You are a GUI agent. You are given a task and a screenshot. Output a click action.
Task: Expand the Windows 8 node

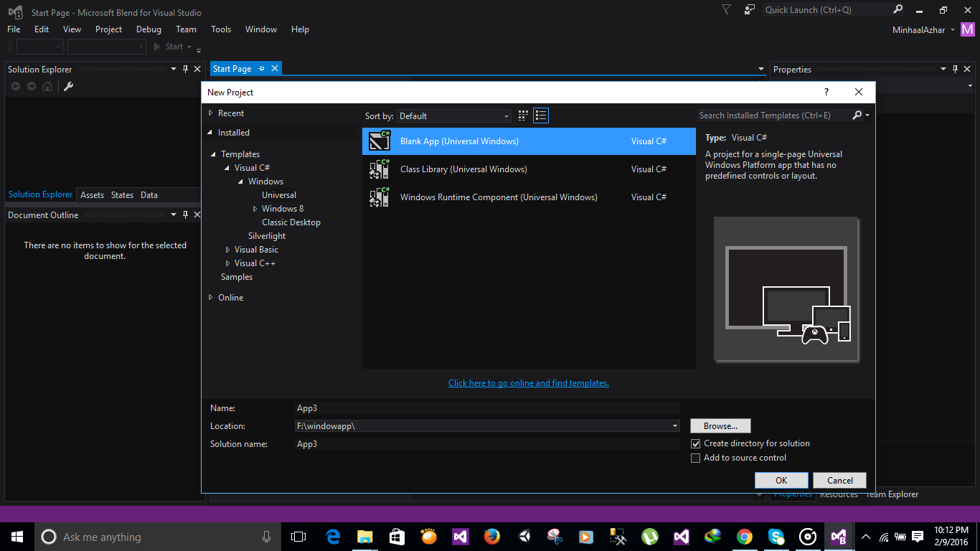point(255,209)
